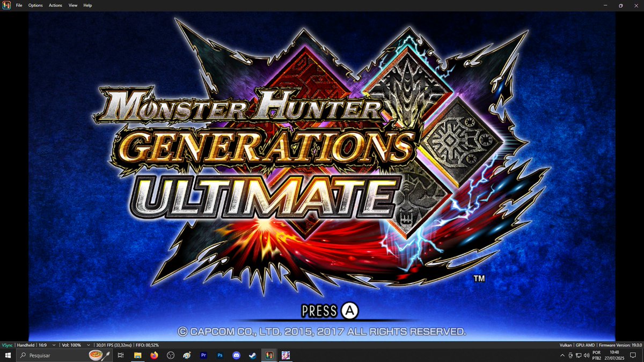Switch the POR PTB2 input language

pyautogui.click(x=596, y=355)
